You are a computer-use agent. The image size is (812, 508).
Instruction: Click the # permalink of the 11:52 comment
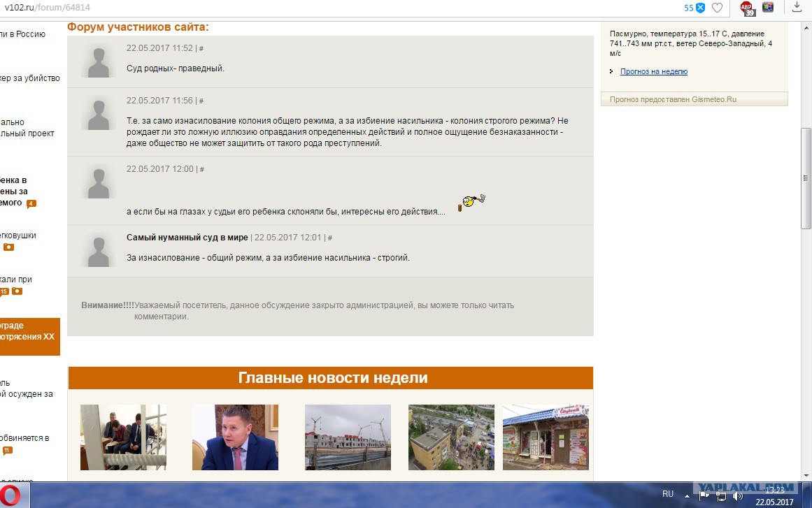(x=201, y=49)
